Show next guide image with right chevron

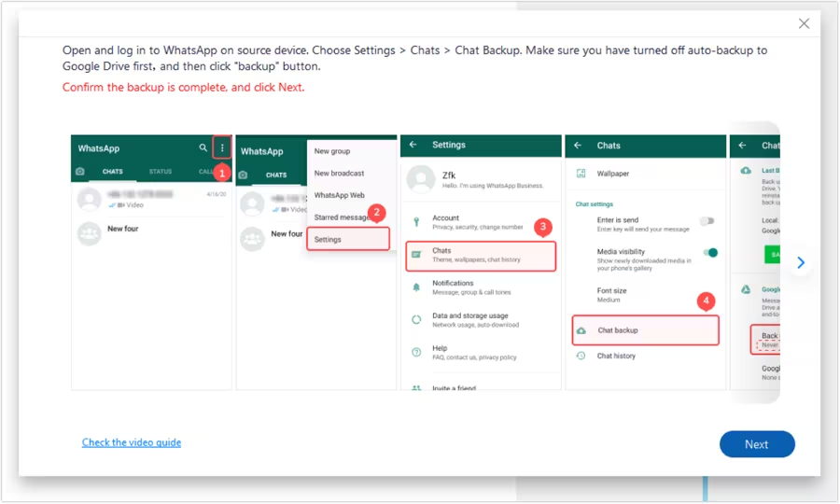pyautogui.click(x=800, y=263)
